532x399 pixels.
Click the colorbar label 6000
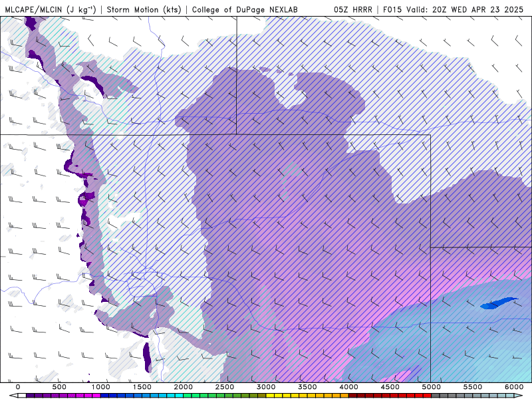click(514, 387)
